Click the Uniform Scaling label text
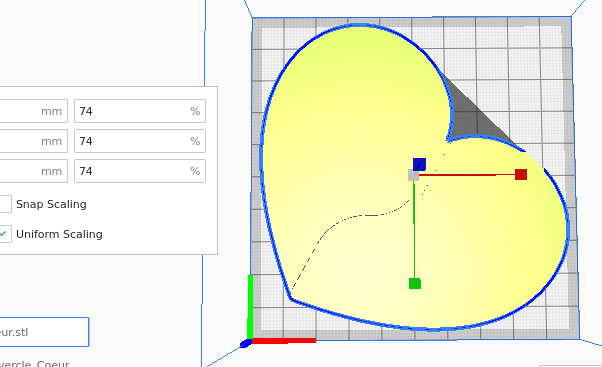Image resolution: width=602 pixels, height=367 pixels. click(x=60, y=234)
